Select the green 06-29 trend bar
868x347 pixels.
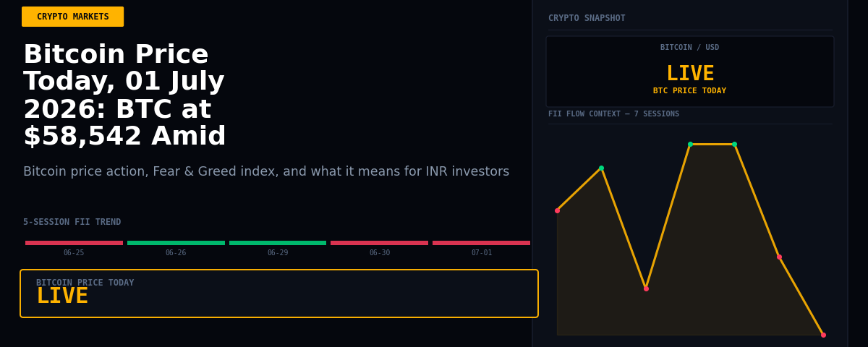point(278,243)
